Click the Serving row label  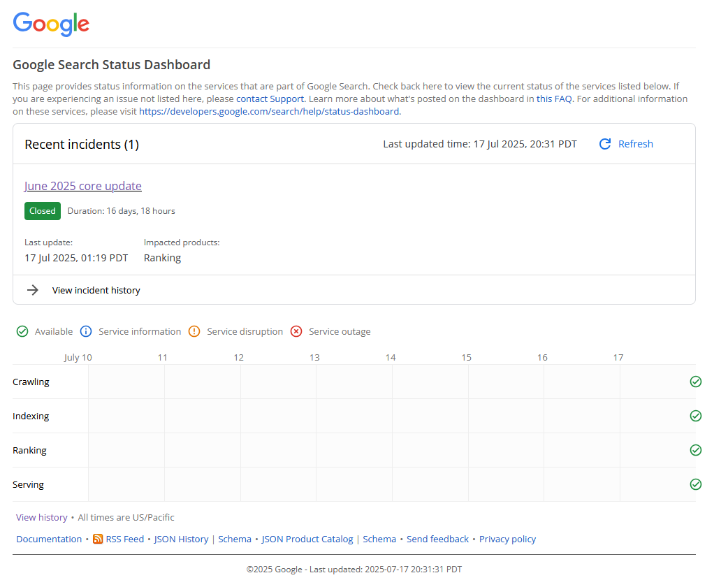point(28,484)
